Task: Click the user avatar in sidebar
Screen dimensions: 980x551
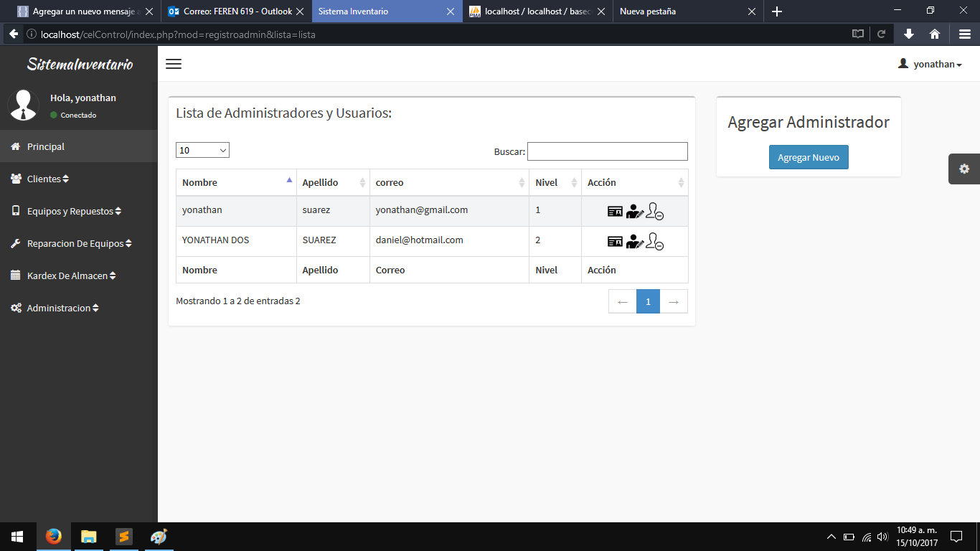Action: tap(23, 105)
